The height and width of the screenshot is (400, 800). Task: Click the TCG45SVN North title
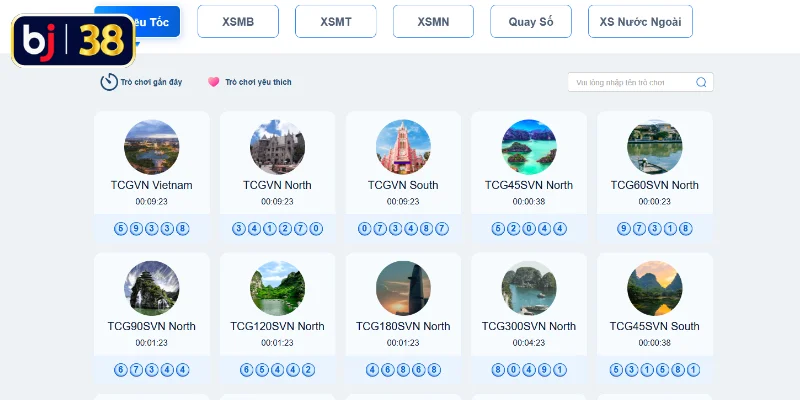pos(529,185)
